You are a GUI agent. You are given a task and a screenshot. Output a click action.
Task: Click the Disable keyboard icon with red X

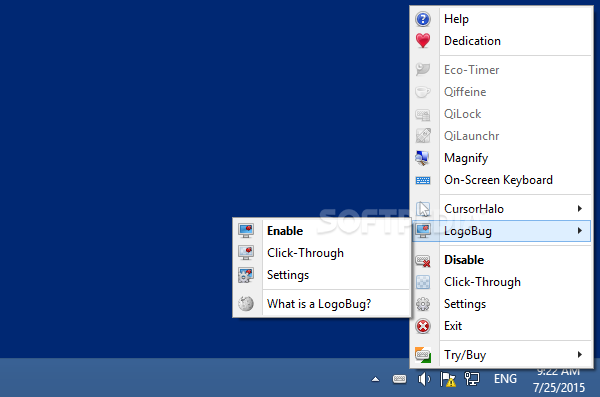click(x=423, y=260)
